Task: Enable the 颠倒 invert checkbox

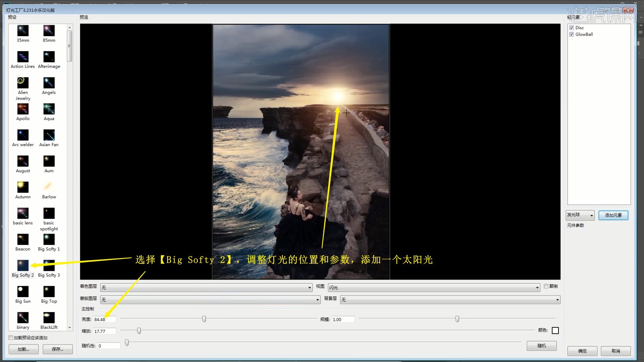Action: (x=546, y=286)
